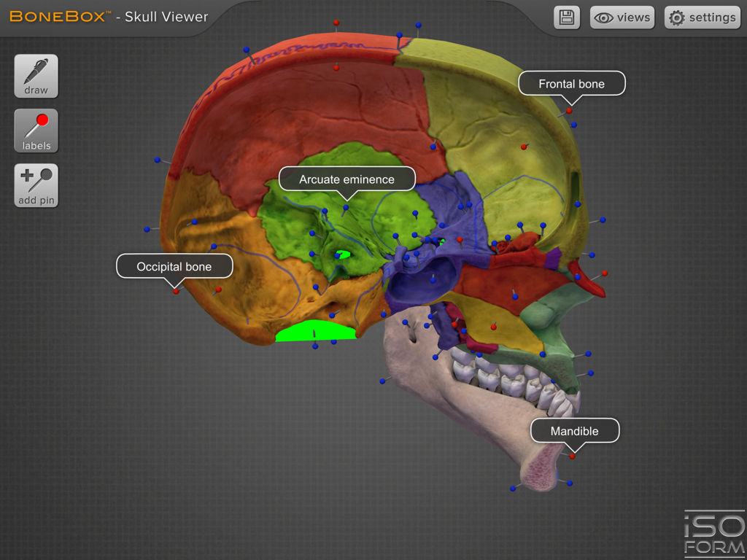This screenshot has width=747, height=560.
Task: Select the Add Pin tool
Action: pyautogui.click(x=35, y=184)
